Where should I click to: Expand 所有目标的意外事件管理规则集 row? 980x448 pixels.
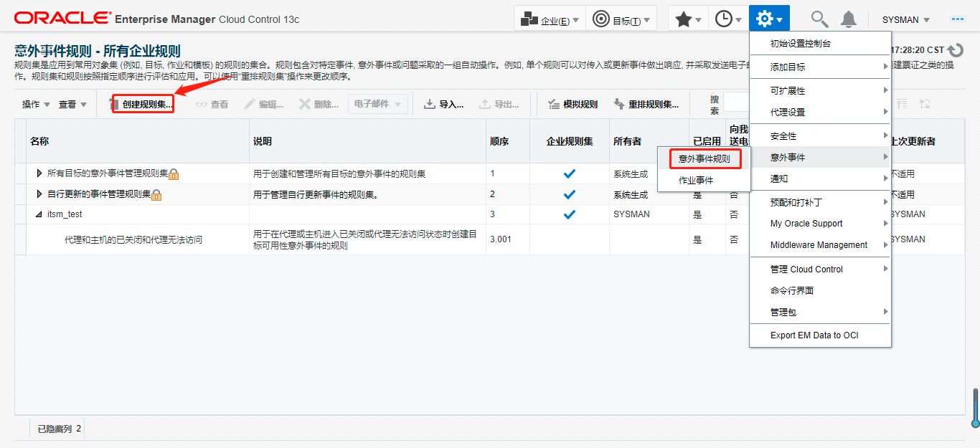(39, 173)
